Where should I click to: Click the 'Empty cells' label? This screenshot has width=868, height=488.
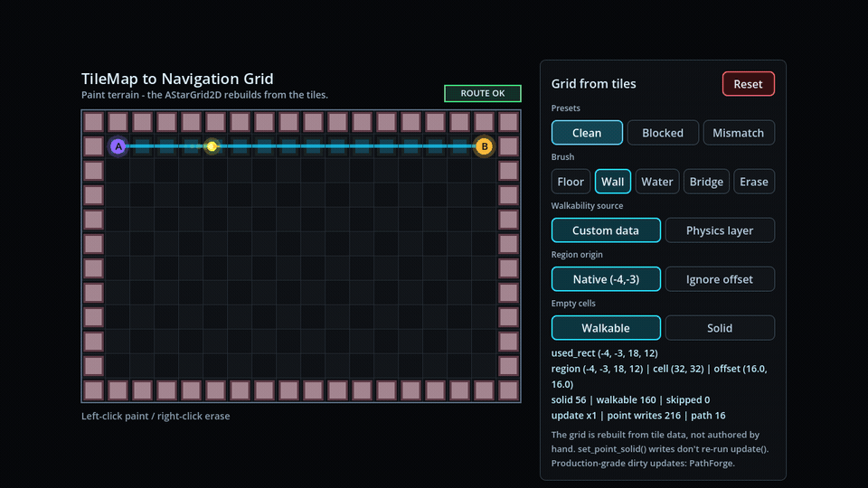tap(573, 304)
